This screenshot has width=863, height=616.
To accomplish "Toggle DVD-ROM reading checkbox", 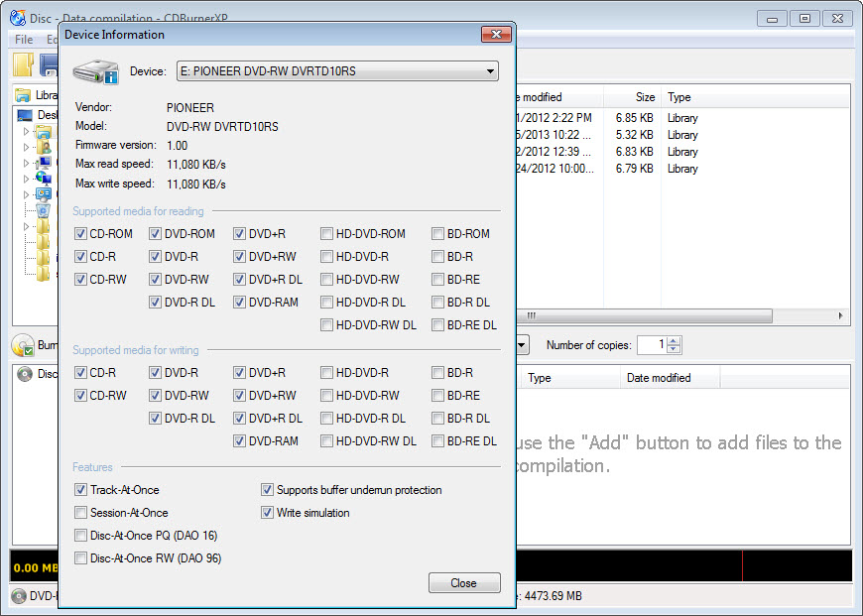I will [155, 234].
